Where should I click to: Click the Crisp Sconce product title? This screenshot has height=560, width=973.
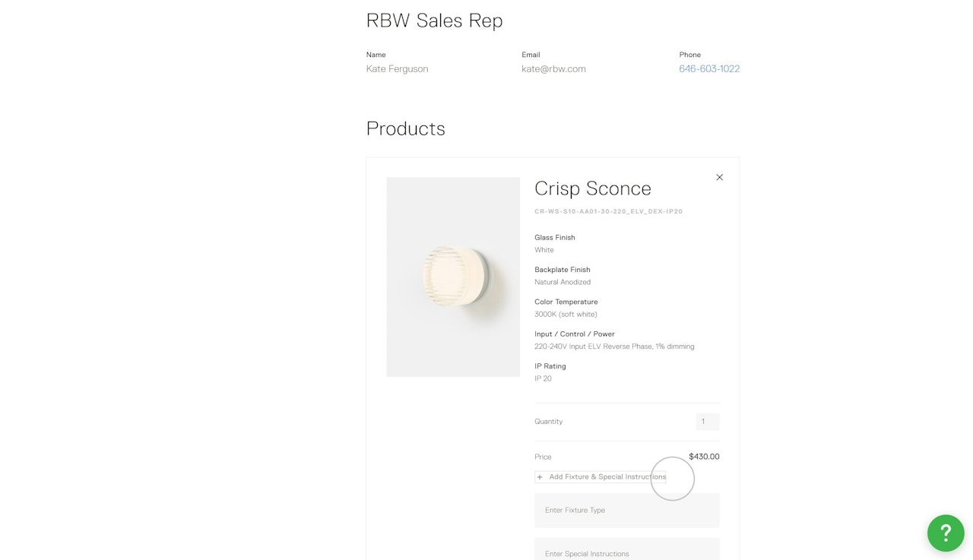(x=593, y=188)
